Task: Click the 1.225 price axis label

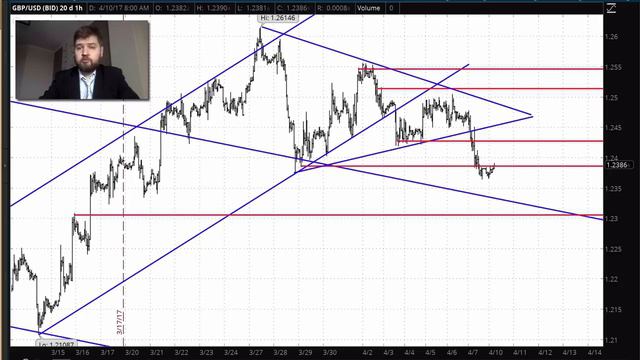Action: click(614, 249)
